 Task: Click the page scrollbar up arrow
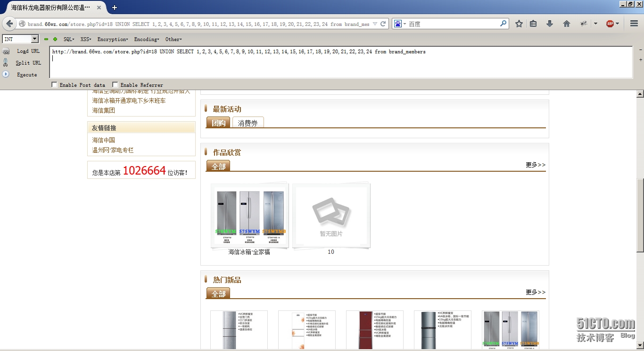[x=640, y=93]
